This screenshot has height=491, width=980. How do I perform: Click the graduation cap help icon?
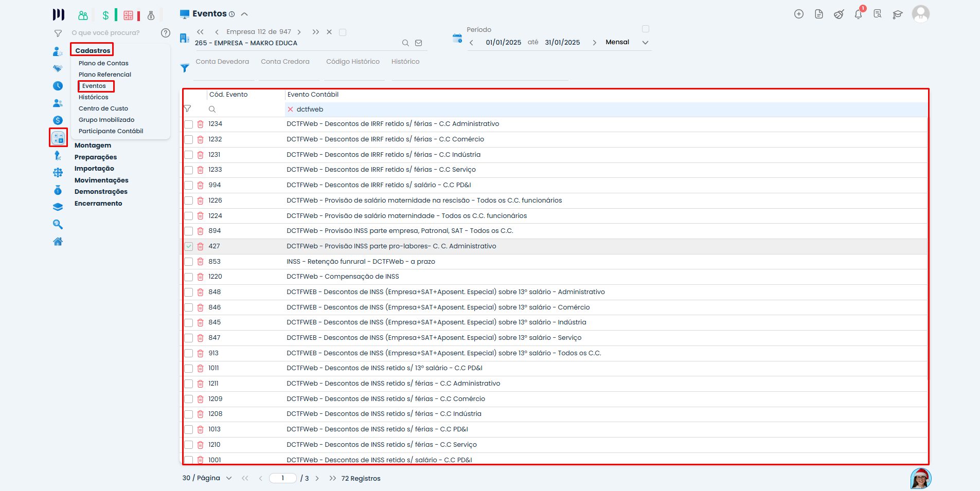[898, 14]
